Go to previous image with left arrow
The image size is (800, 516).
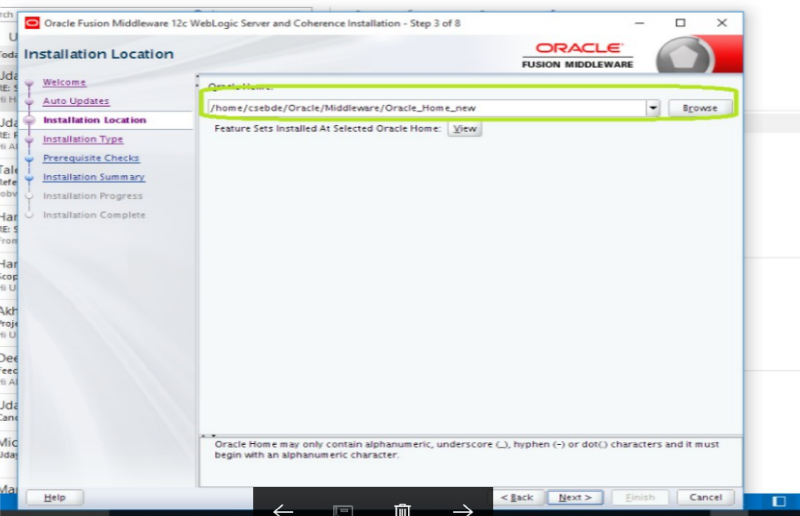click(x=282, y=510)
